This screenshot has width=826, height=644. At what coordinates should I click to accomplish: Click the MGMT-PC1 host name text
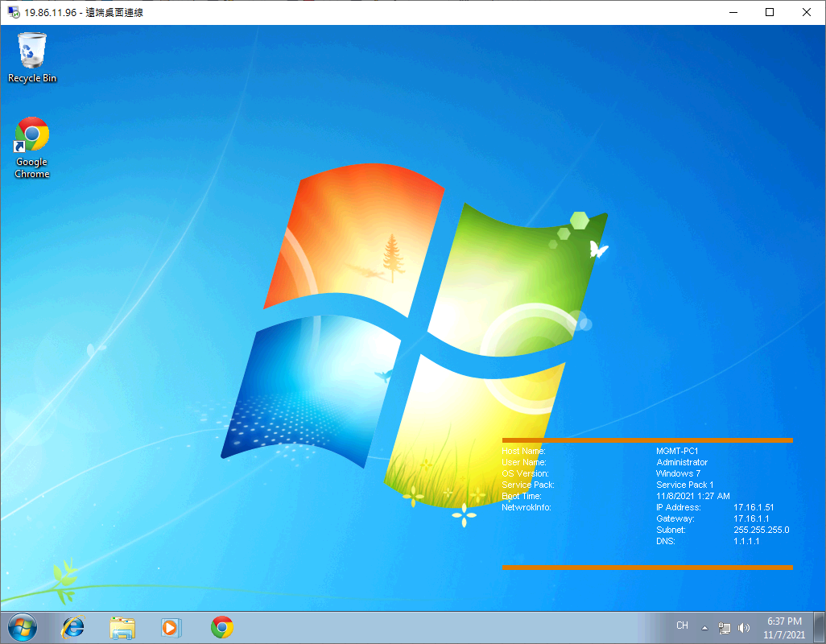[x=676, y=451]
